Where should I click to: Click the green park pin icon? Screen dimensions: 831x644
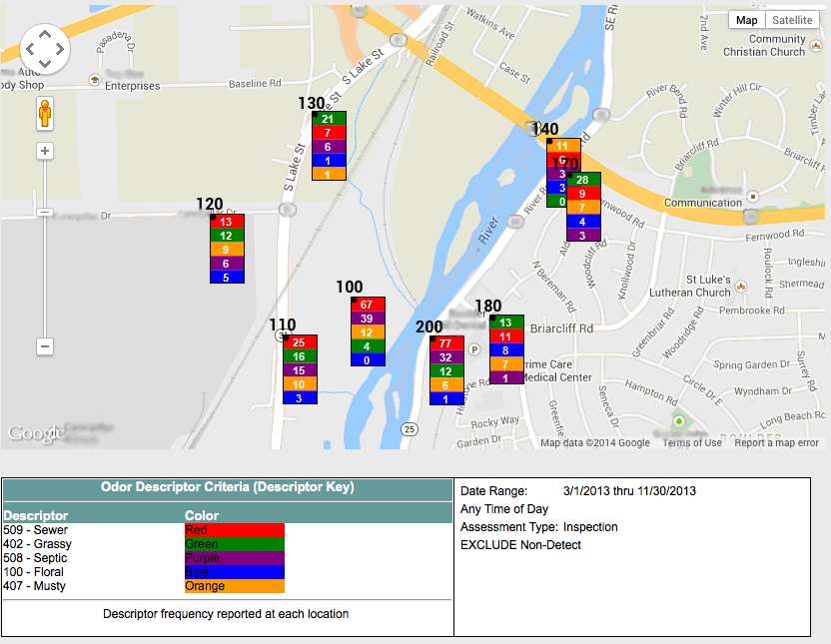coord(679,421)
